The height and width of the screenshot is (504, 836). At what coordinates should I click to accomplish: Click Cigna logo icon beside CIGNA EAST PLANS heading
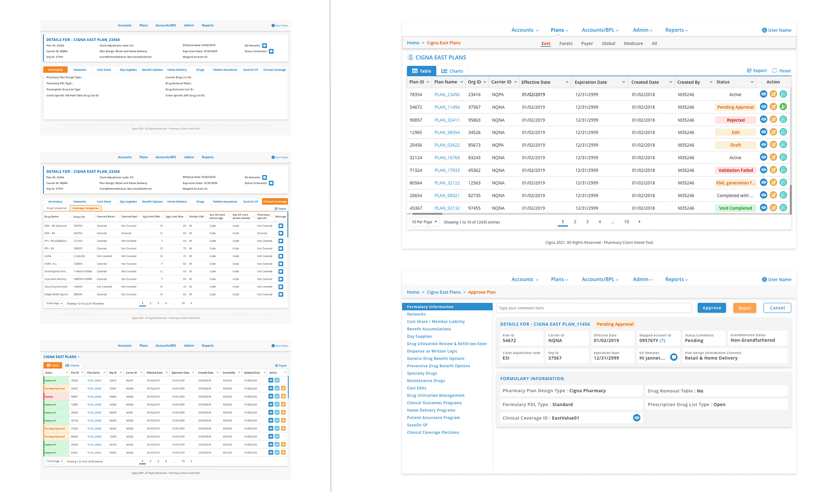point(410,57)
